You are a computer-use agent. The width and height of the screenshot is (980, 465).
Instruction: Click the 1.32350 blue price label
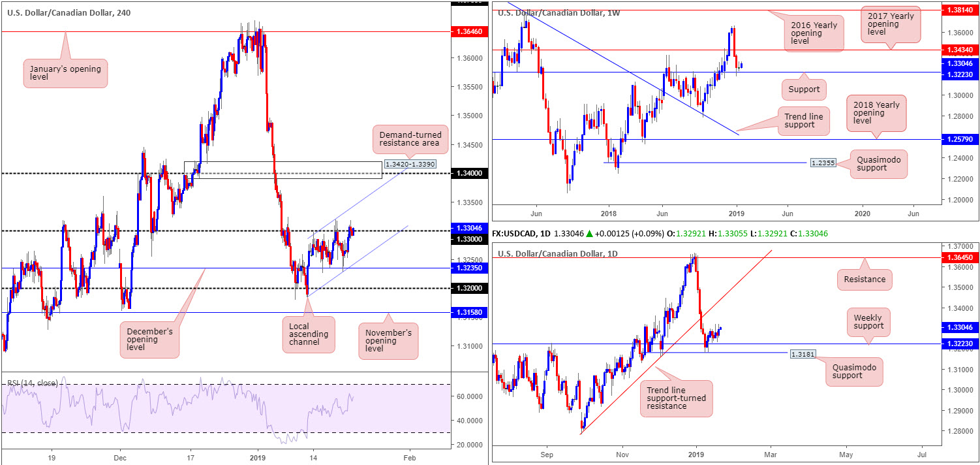469,268
